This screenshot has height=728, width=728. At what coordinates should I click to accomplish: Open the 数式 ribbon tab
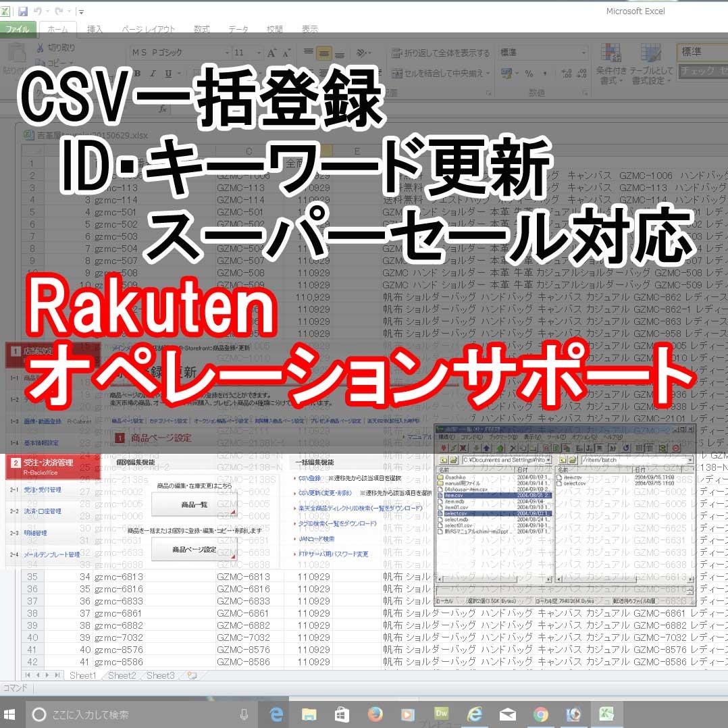tap(201, 29)
